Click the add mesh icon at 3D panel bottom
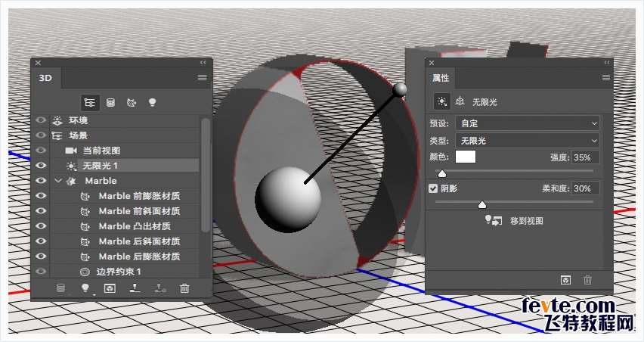The height and width of the screenshot is (342, 644). (60, 288)
